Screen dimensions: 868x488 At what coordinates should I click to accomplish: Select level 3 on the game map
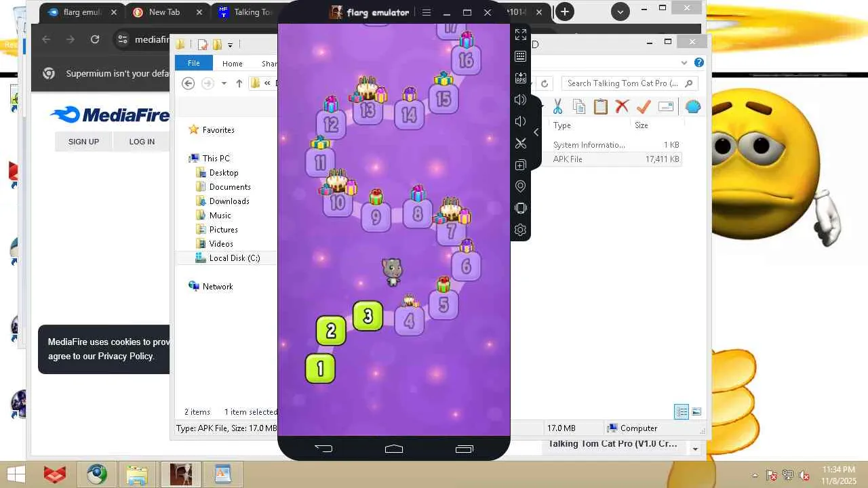coord(368,316)
